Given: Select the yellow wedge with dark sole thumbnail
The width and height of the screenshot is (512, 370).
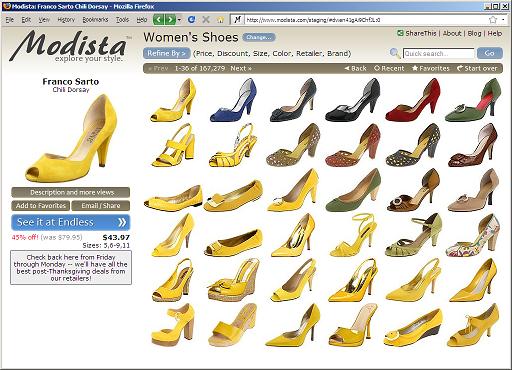Looking at the screenshot, I should tap(413, 328).
